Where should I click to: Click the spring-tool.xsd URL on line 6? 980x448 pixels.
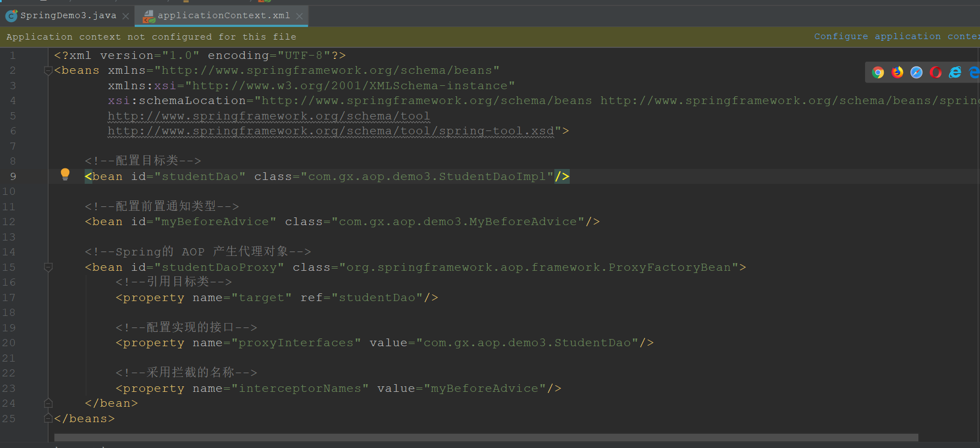(x=331, y=131)
